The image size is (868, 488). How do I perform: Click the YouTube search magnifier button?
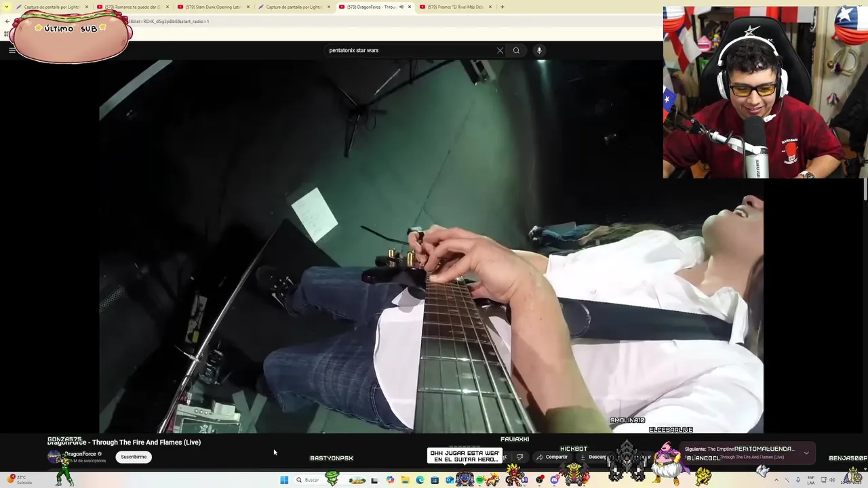pyautogui.click(x=516, y=50)
